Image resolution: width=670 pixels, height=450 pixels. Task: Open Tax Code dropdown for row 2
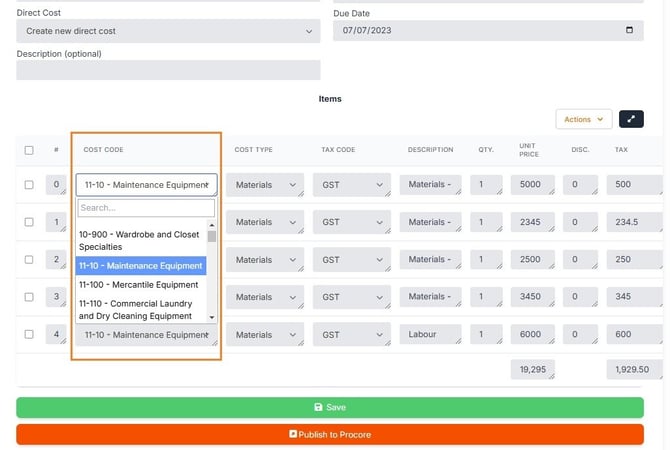[x=352, y=259]
